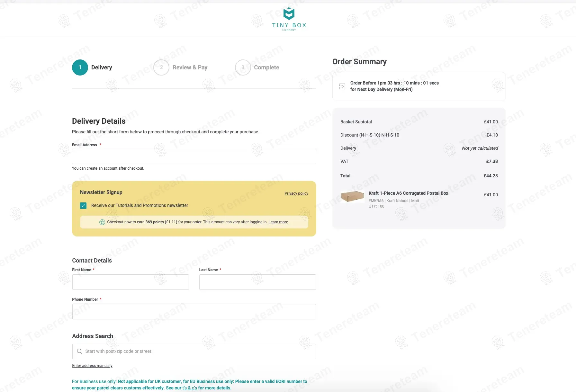Image resolution: width=576 pixels, height=392 pixels.
Task: Open the t's & c's link
Action: (x=190, y=388)
